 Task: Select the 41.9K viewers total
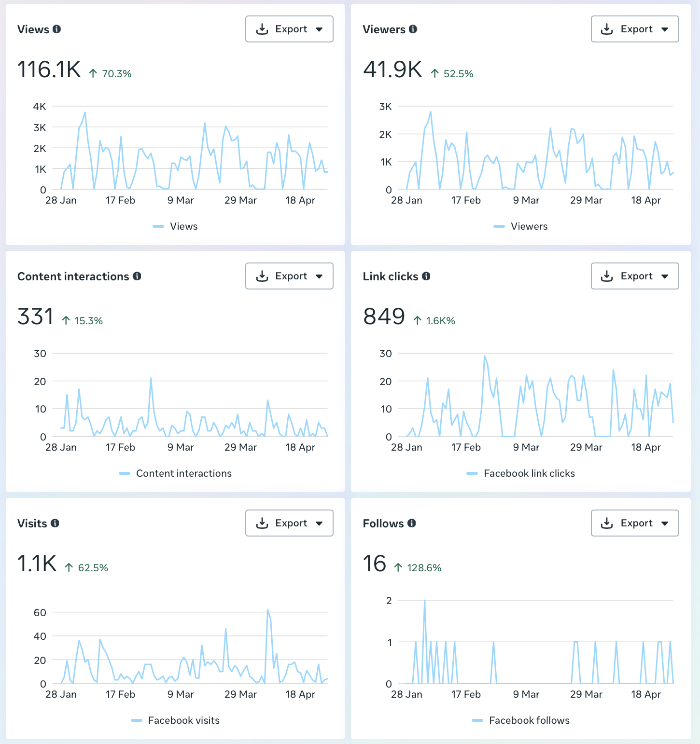point(393,69)
